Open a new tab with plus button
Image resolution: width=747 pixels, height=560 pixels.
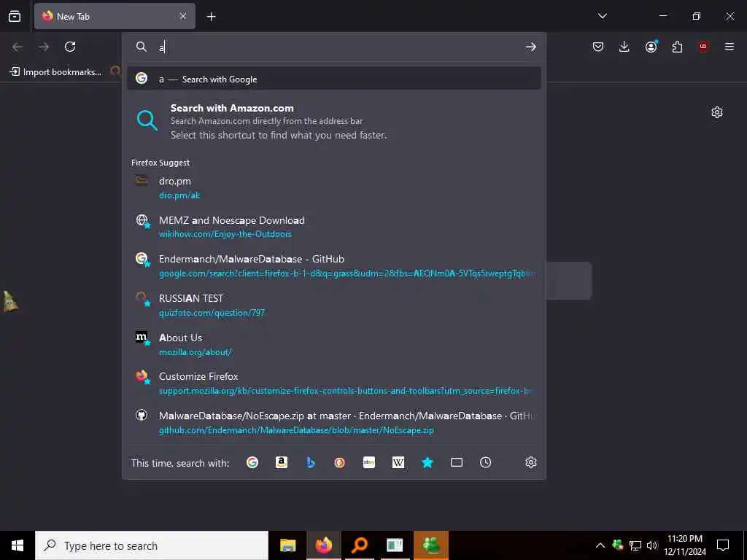(x=211, y=17)
